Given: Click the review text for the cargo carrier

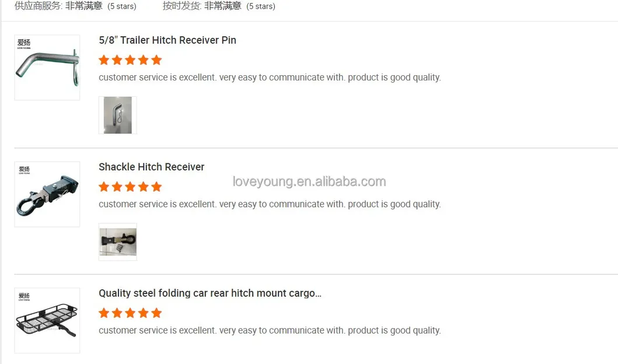Looking at the screenshot, I should click(270, 331).
